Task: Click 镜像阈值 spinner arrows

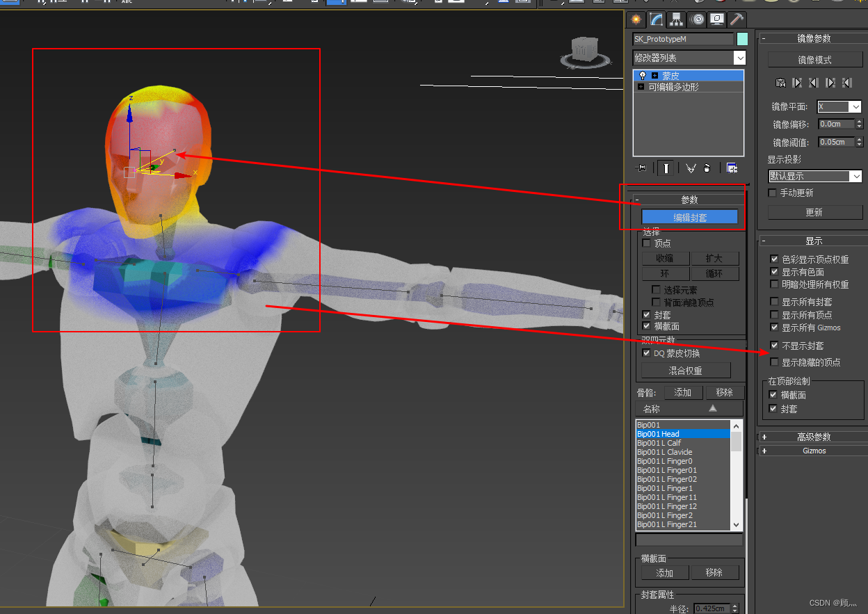Action: [860, 142]
